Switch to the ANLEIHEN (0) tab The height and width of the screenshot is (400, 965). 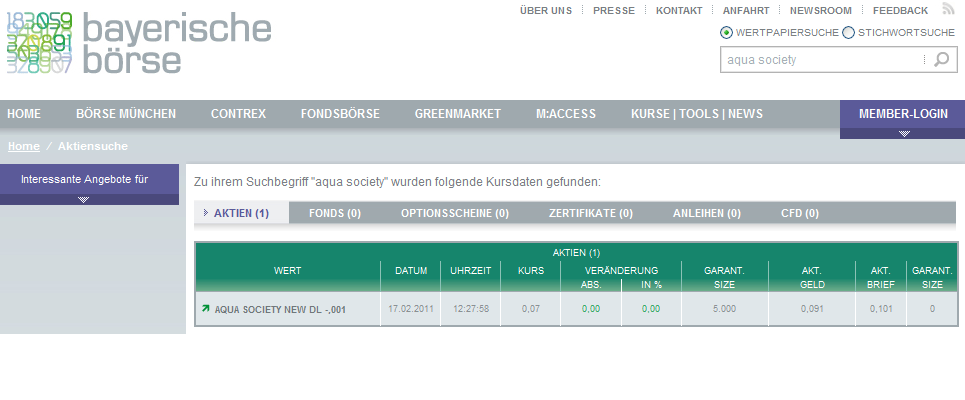point(707,214)
